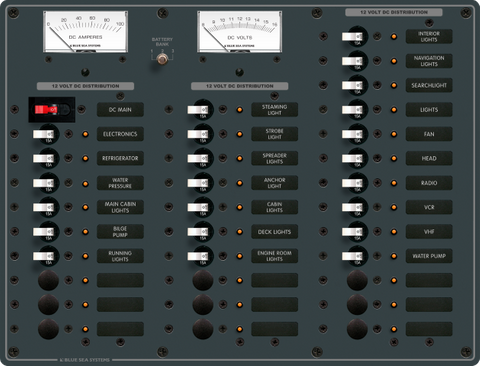Flip the red DC MAIN breaker switch
The height and width of the screenshot is (366, 480).
(x=51, y=109)
